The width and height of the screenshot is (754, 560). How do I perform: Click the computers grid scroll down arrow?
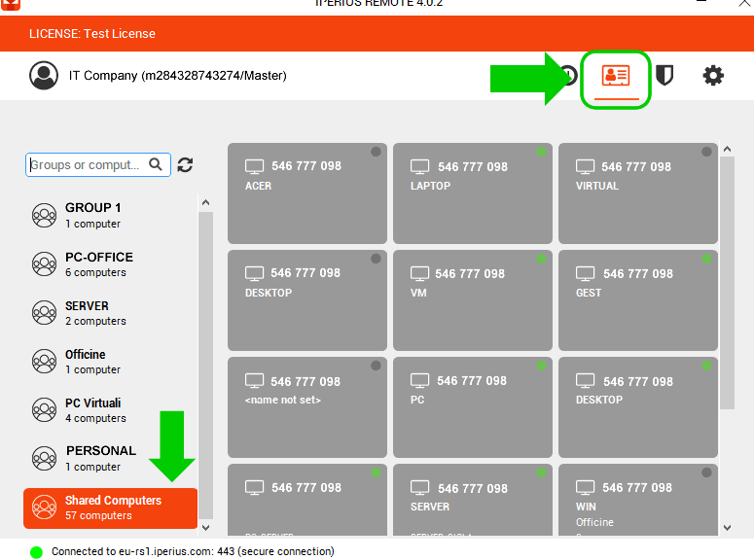(727, 527)
